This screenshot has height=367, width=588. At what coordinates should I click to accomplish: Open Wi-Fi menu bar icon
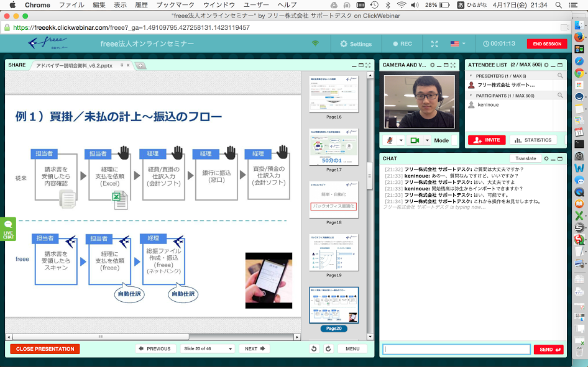point(402,5)
